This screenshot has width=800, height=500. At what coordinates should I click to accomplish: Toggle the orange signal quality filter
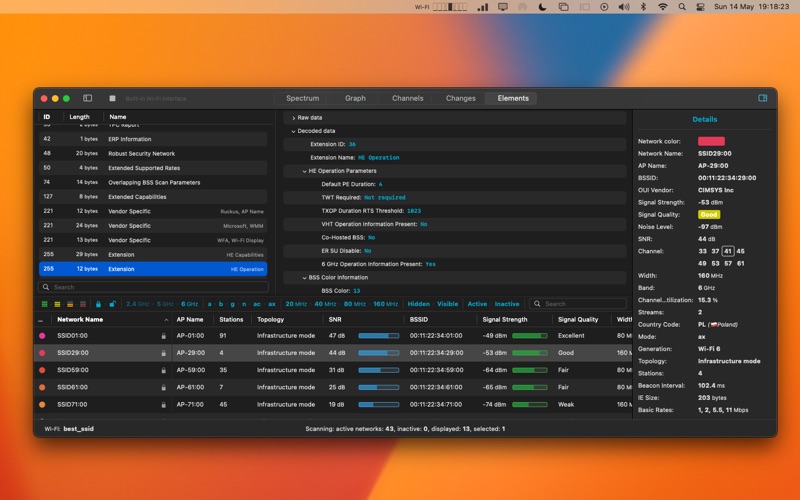point(70,304)
